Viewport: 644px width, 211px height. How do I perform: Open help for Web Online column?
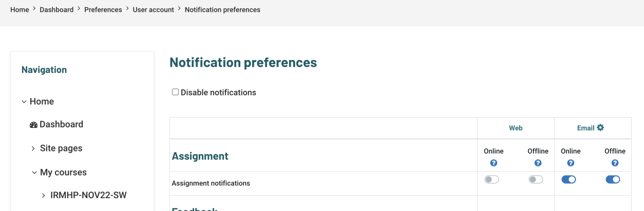tap(494, 163)
